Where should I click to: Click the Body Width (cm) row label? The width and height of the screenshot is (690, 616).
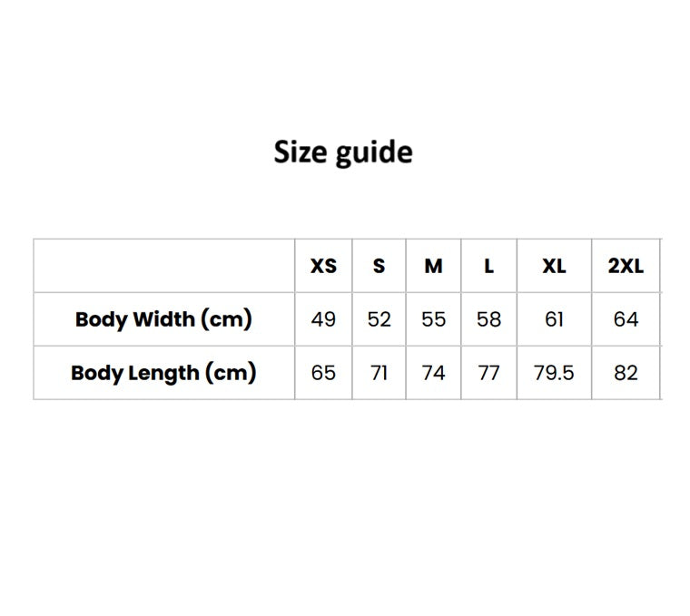(163, 319)
